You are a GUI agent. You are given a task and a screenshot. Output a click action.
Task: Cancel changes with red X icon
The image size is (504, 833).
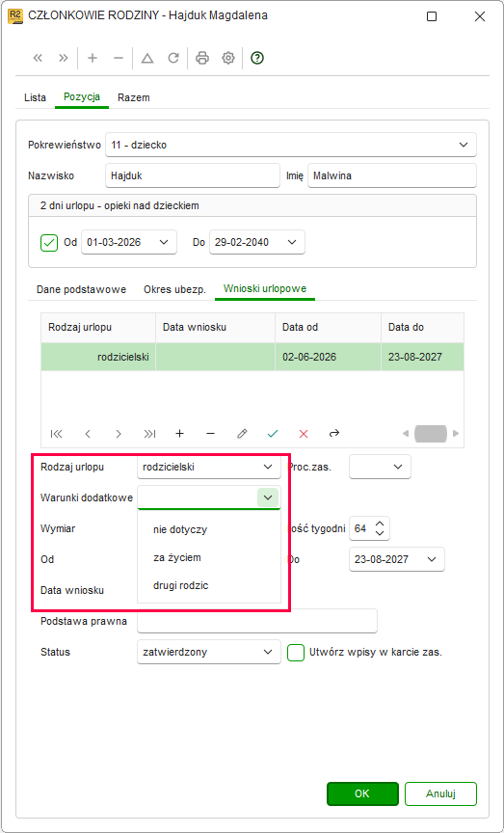click(304, 434)
